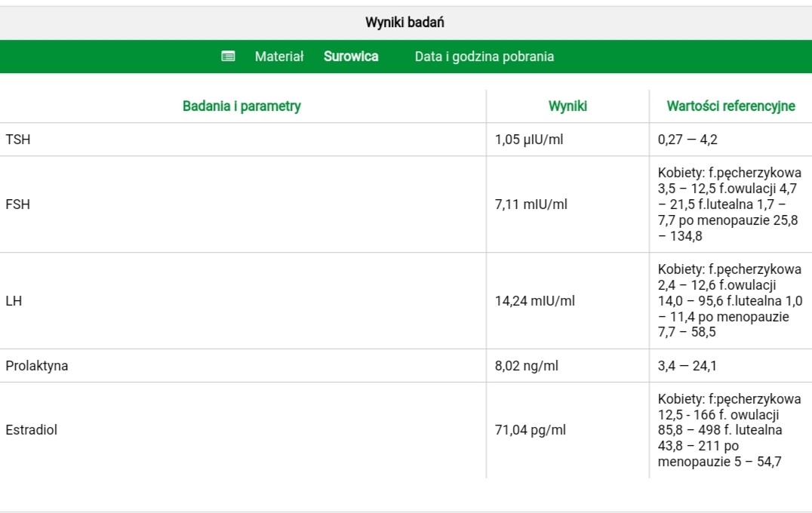Click the Estradiol result 71,04 pg/ml
Image resolution: width=812 pixels, height=513 pixels.
point(530,430)
